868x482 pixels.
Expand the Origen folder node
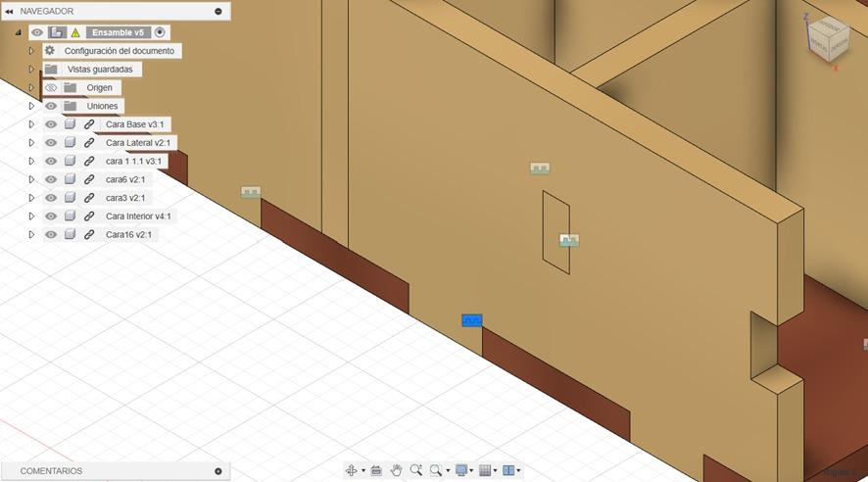(31, 87)
